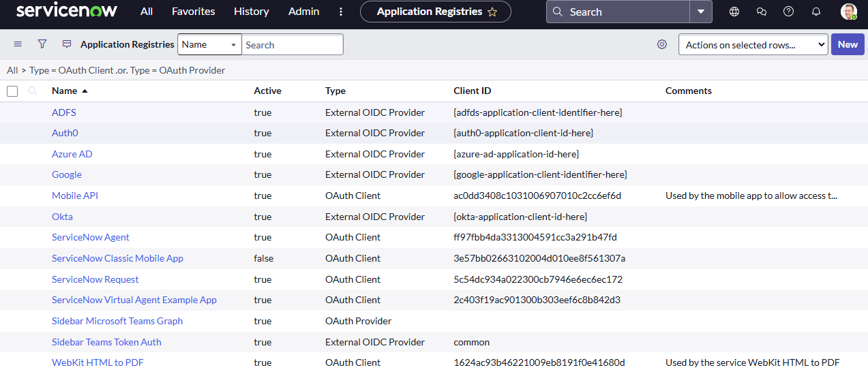Open the Favorites menu
The width and height of the screenshot is (868, 389).
pos(194,12)
